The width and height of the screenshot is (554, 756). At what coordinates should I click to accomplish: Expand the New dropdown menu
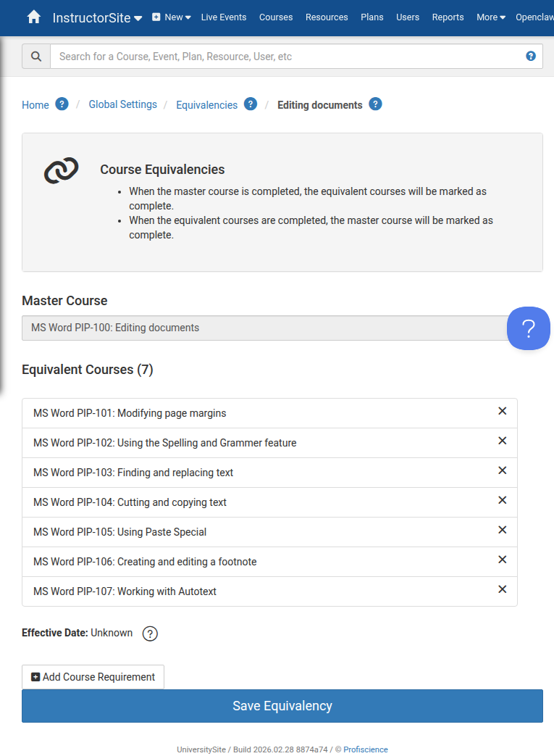point(172,17)
